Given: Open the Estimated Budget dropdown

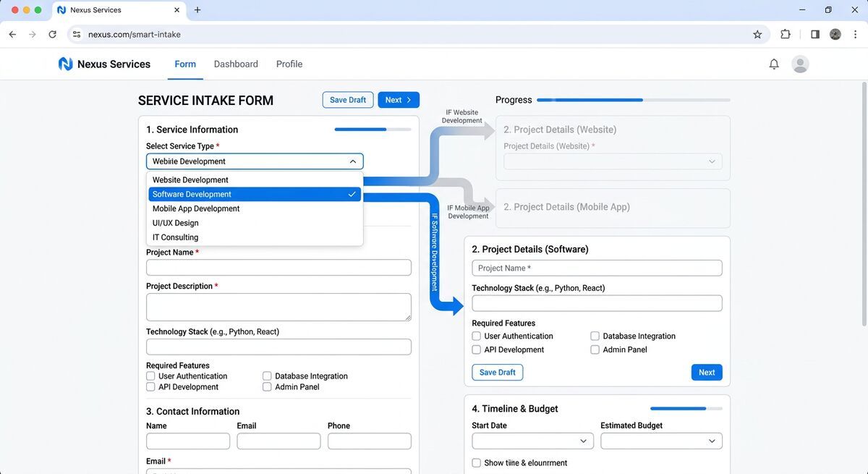Looking at the screenshot, I should coord(660,441).
